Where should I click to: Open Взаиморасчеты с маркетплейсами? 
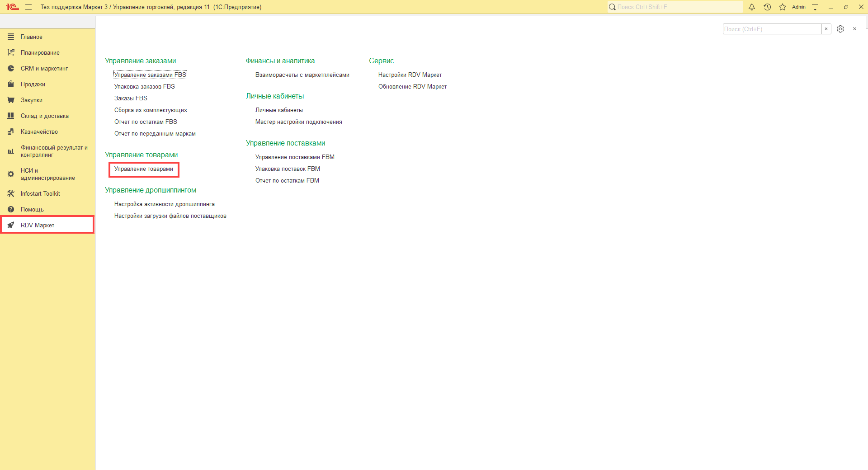(302, 75)
